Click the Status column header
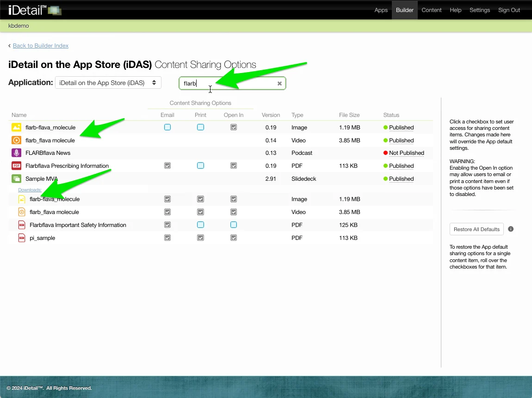 [391, 115]
